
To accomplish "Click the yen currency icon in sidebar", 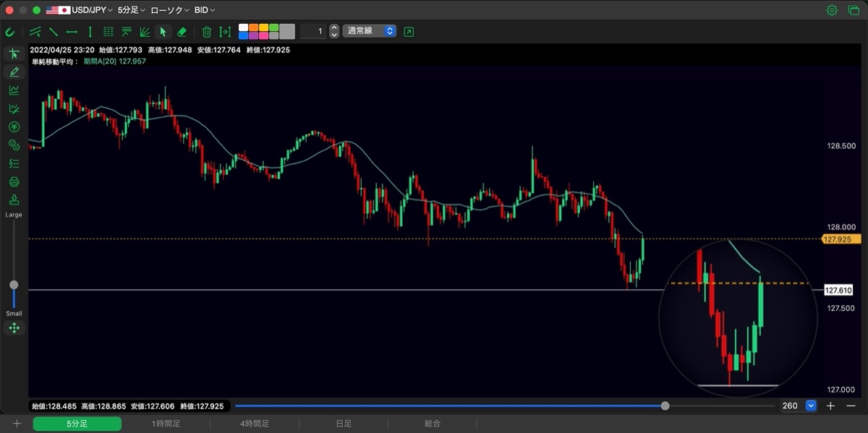I will 14,127.
